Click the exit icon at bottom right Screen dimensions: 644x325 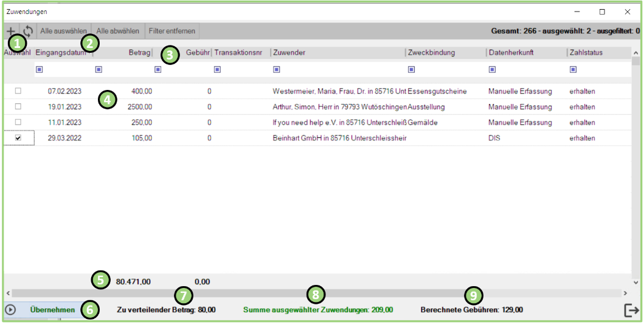(x=632, y=310)
